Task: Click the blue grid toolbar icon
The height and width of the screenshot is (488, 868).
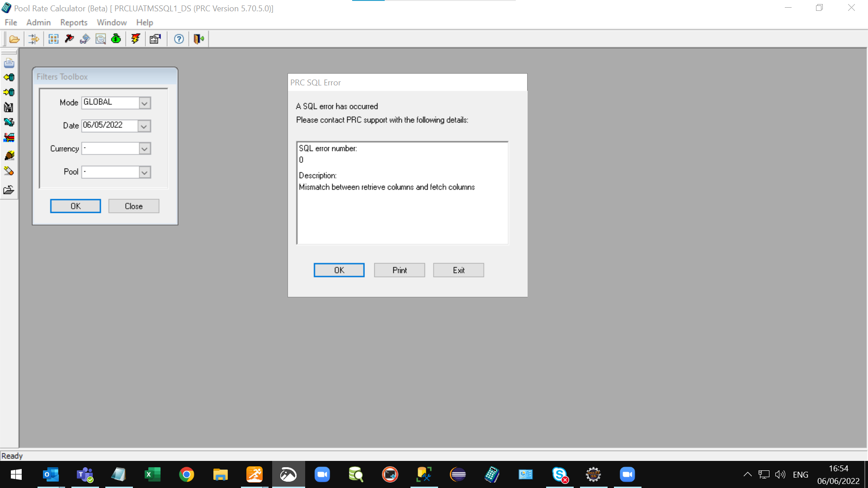Action: (x=53, y=39)
